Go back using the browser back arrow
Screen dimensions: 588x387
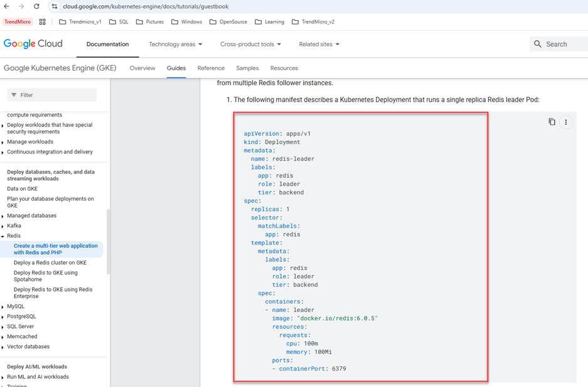[6, 6]
